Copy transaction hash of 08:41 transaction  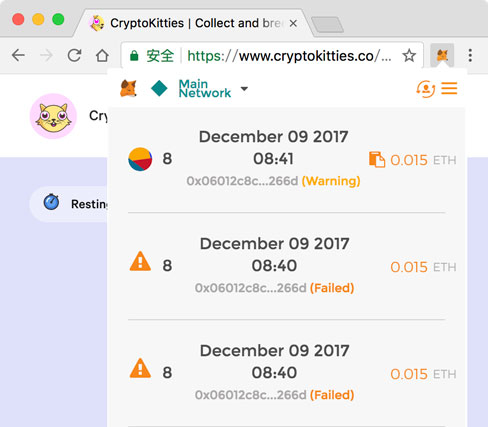[377, 159]
